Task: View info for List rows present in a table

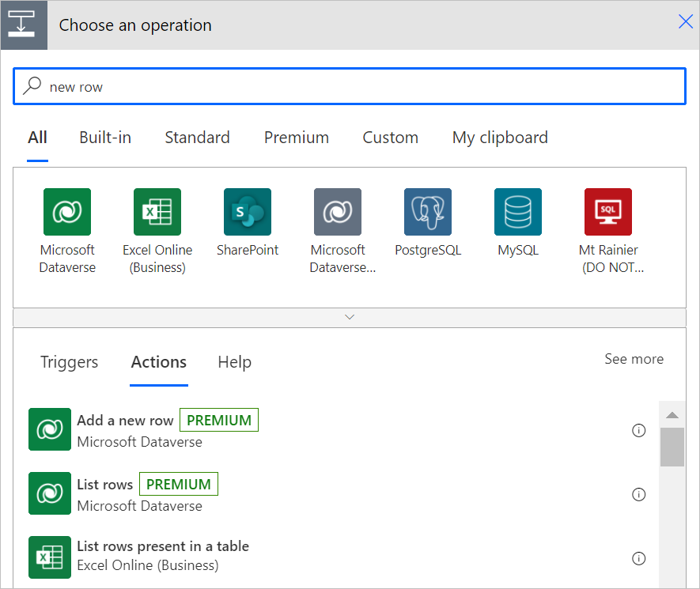Action: [x=639, y=557]
